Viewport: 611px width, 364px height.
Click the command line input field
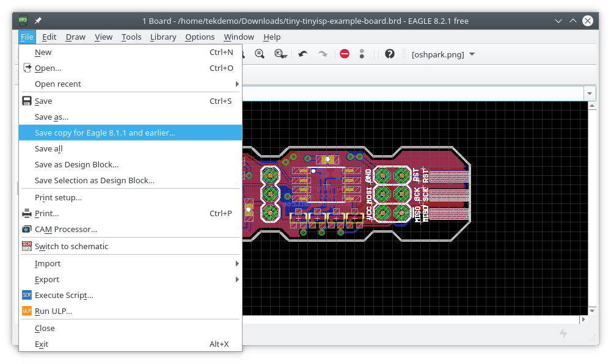point(413,93)
